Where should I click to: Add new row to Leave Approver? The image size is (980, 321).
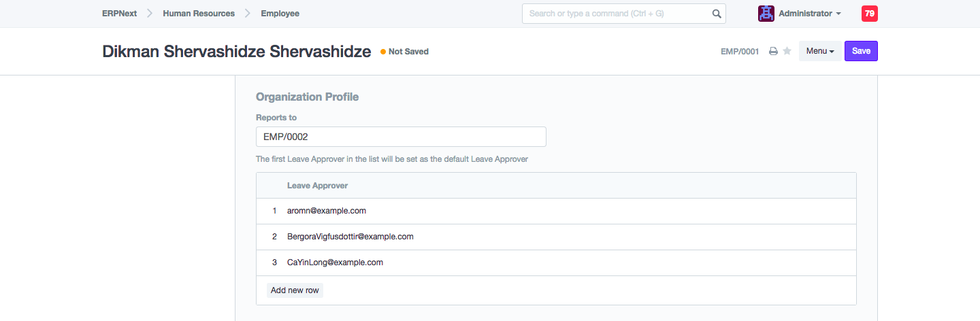pyautogui.click(x=295, y=290)
